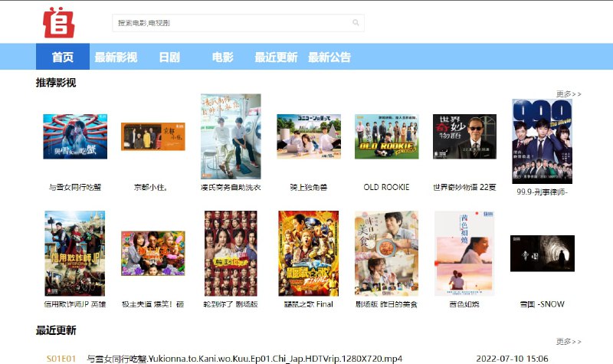Image resolution: width=613 pixels, height=364 pixels.
Task: Click the search magnifier icon
Action: coord(356,23)
